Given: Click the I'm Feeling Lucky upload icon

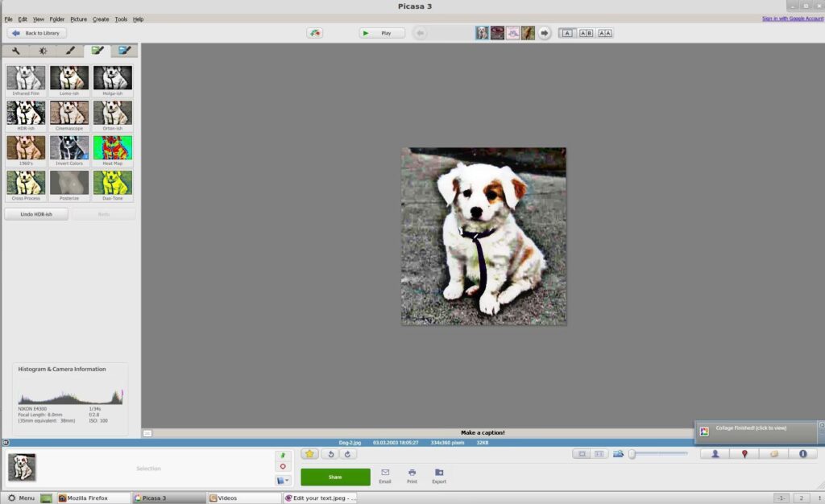Looking at the screenshot, I should click(x=315, y=33).
